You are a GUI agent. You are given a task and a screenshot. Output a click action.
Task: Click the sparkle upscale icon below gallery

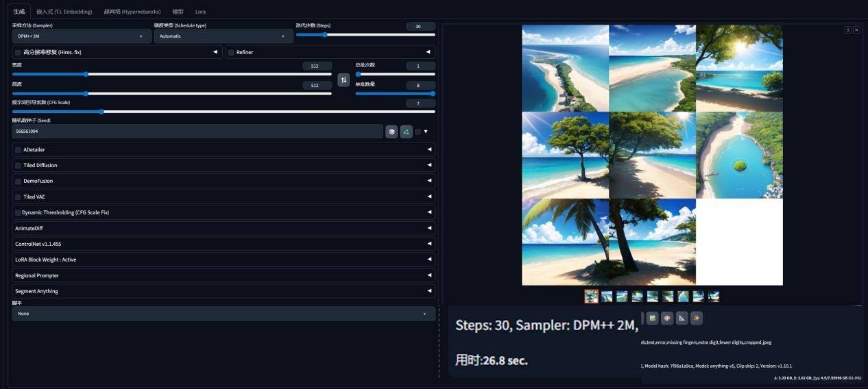pos(697,318)
